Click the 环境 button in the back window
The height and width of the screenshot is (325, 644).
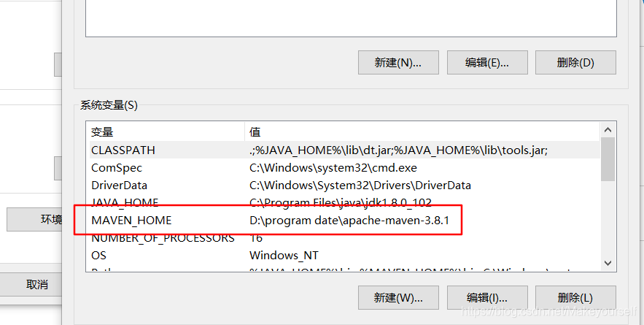[34, 219]
